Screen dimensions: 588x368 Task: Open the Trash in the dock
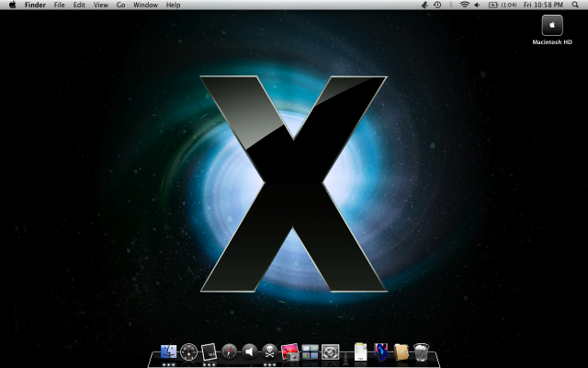(x=421, y=351)
